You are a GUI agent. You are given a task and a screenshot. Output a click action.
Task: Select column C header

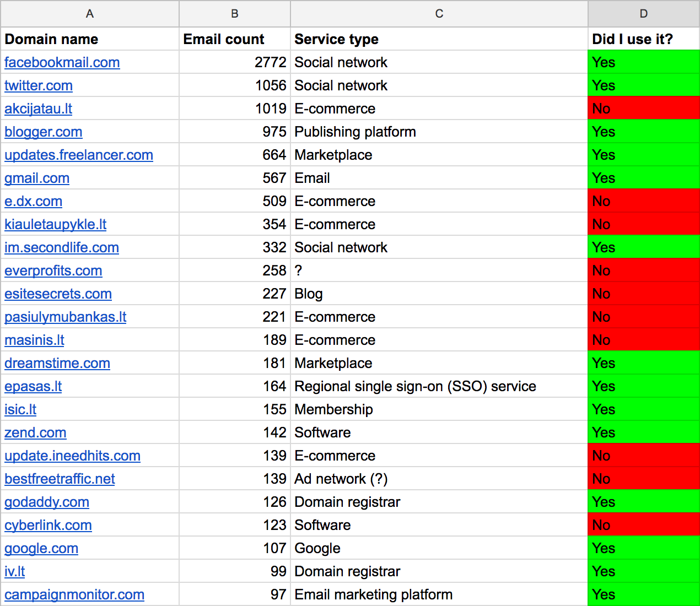click(x=439, y=14)
